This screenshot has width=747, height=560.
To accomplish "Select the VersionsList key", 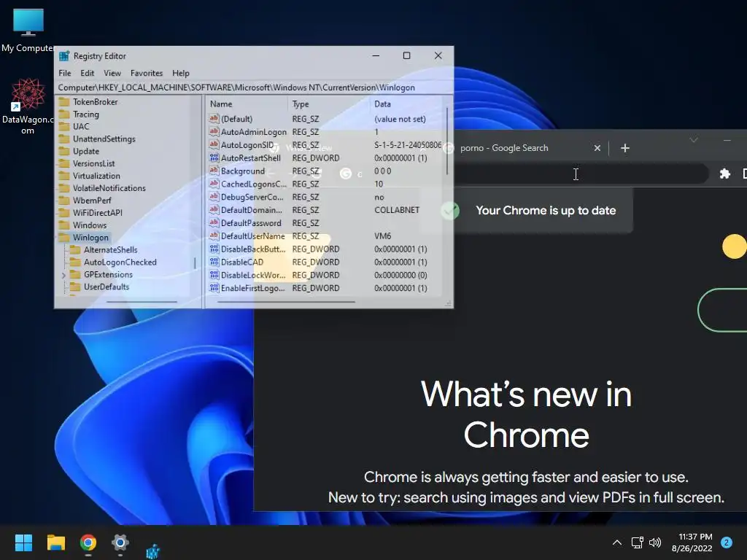I will point(93,164).
